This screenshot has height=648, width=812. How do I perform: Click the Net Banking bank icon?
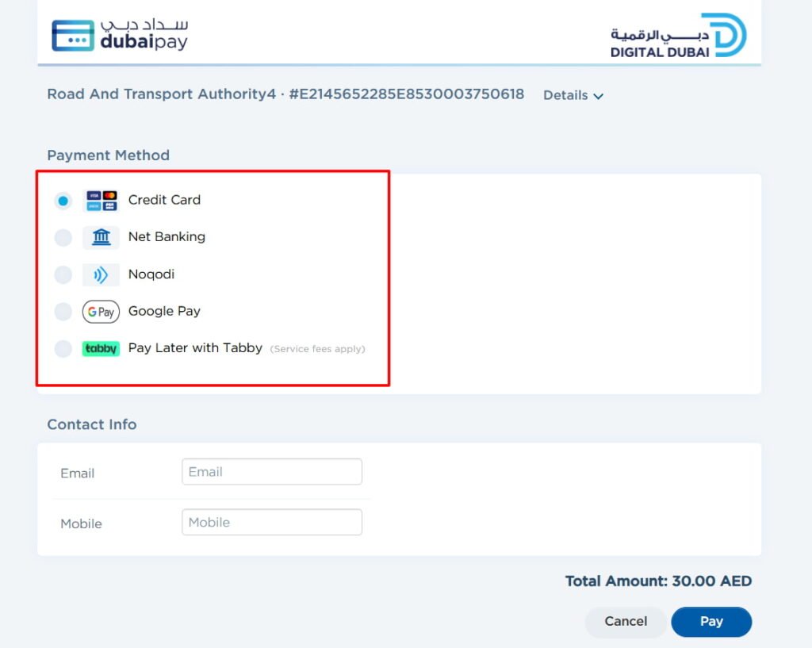click(x=100, y=237)
